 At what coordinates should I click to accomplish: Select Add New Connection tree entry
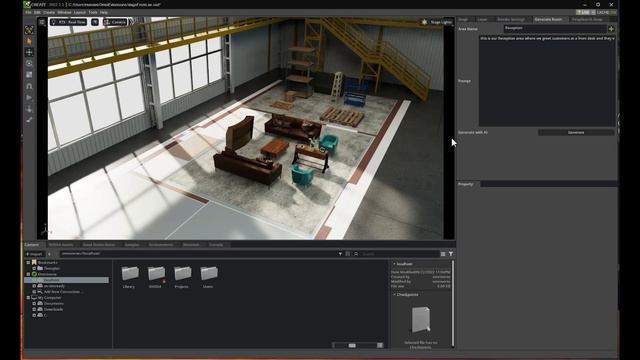[62, 292]
